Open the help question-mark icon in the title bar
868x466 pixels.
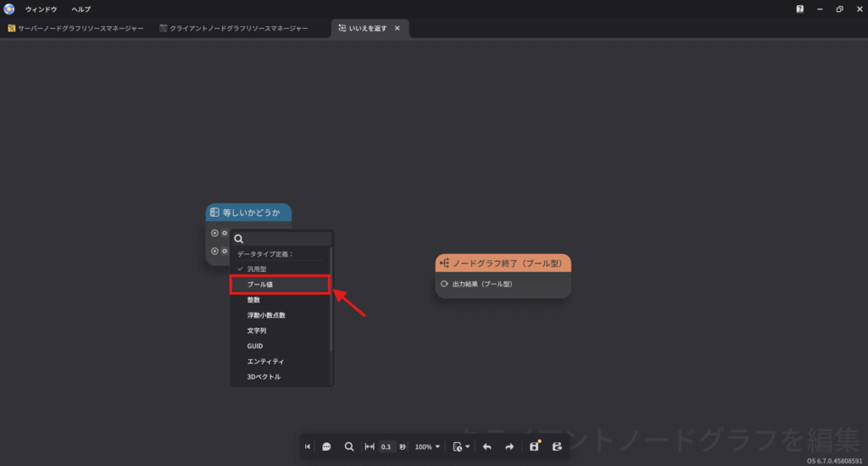pyautogui.click(x=800, y=8)
